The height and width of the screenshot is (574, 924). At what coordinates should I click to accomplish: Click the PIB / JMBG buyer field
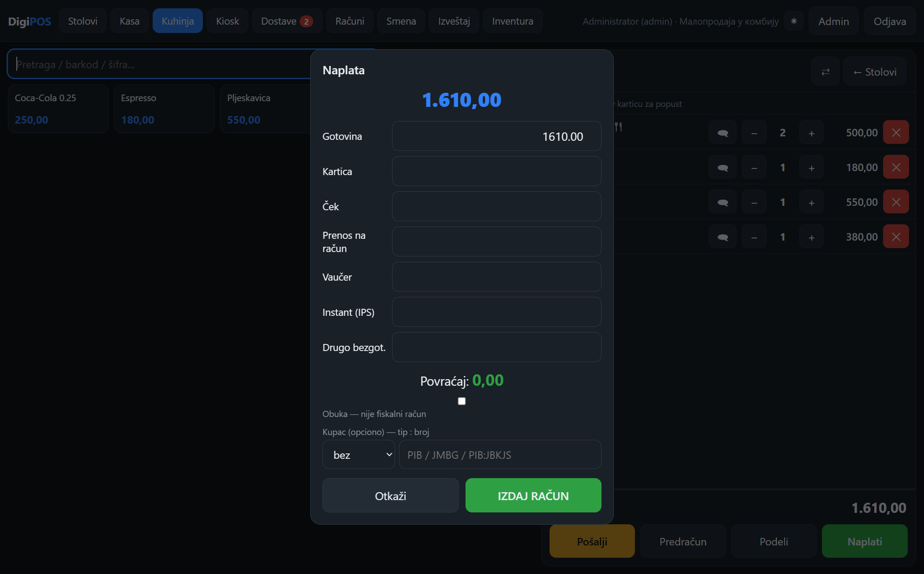point(500,455)
